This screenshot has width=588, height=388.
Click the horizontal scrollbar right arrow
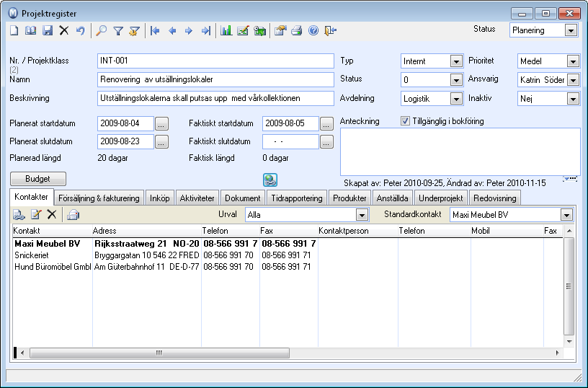[557, 353]
